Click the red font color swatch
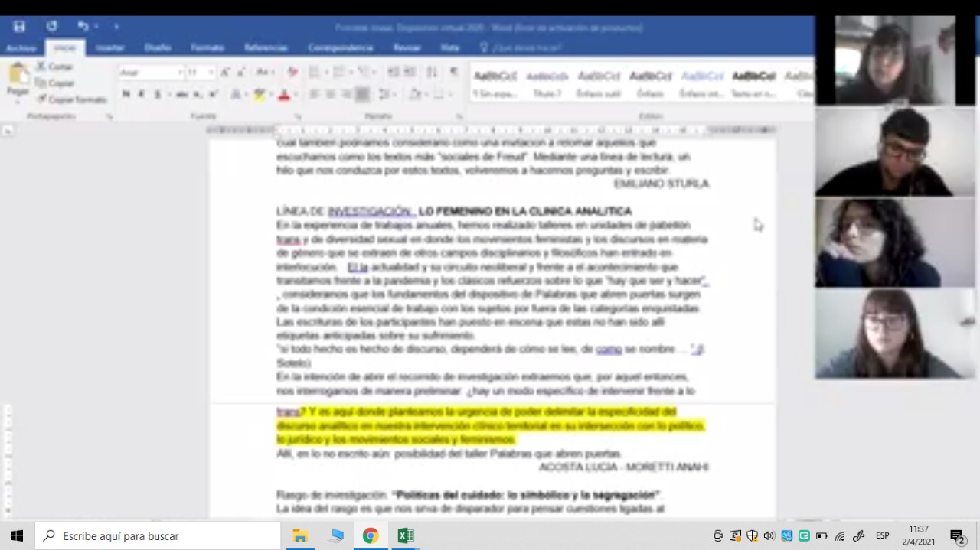Viewport: 980px width, 550px height. [283, 95]
